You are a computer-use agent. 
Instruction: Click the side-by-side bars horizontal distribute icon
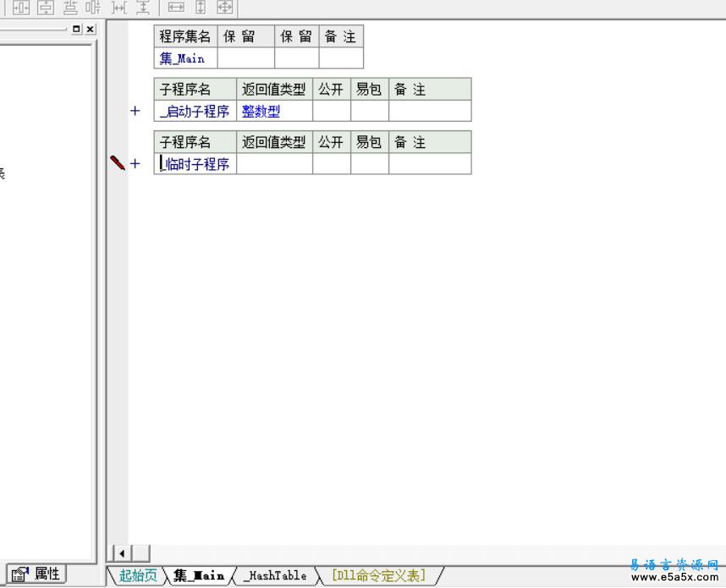click(x=94, y=7)
